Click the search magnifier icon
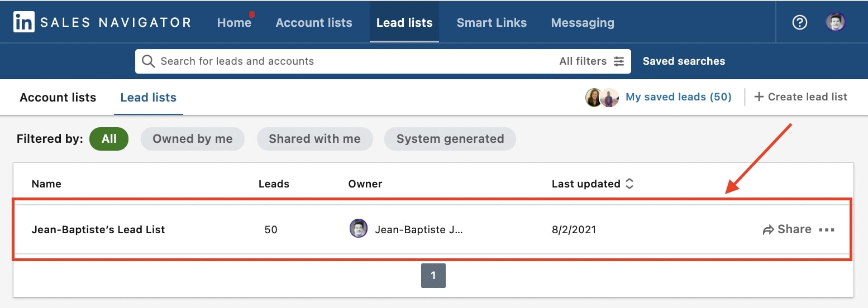 (x=148, y=61)
